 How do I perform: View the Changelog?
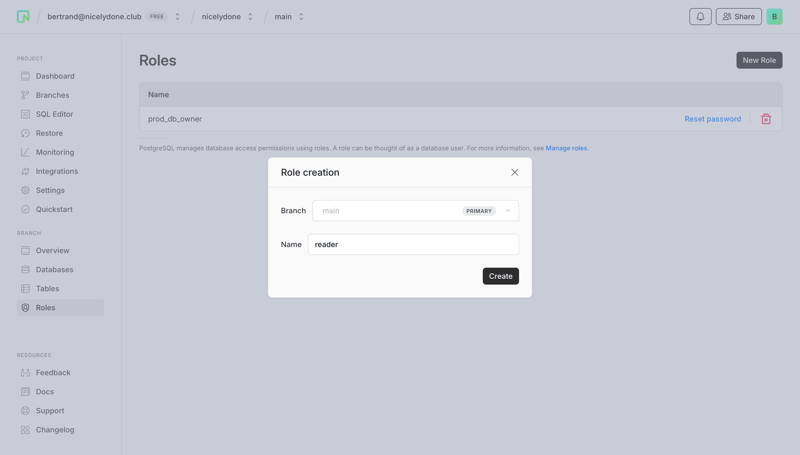(x=55, y=430)
